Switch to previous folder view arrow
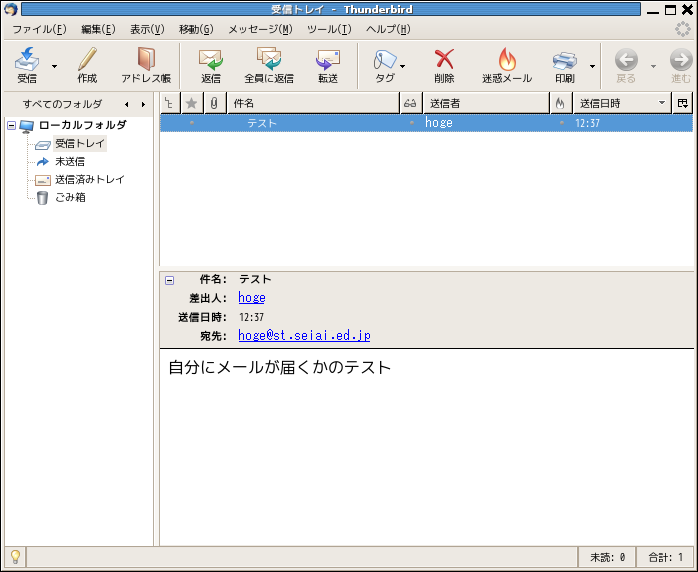 click(127, 105)
